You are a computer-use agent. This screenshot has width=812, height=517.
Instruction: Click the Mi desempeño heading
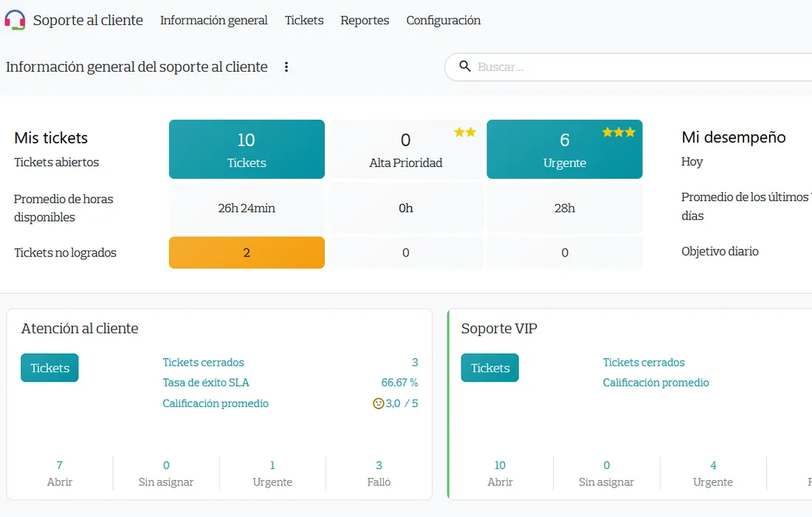coord(733,137)
